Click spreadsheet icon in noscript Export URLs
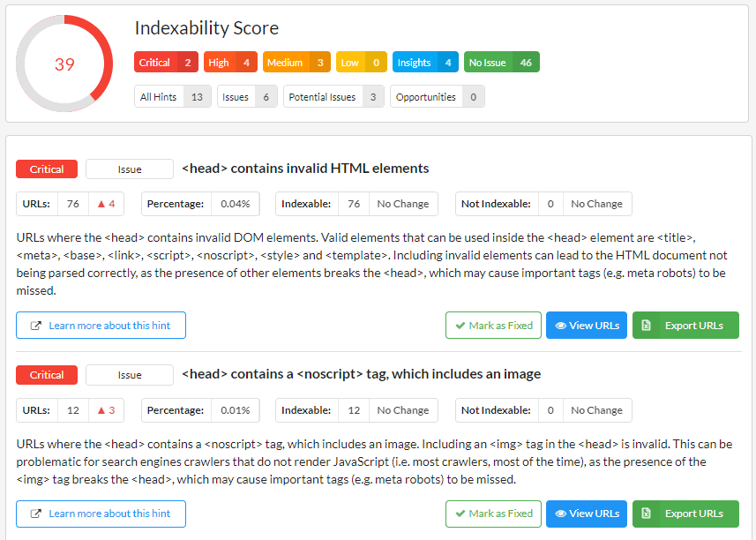The width and height of the screenshot is (756, 540). [x=646, y=514]
